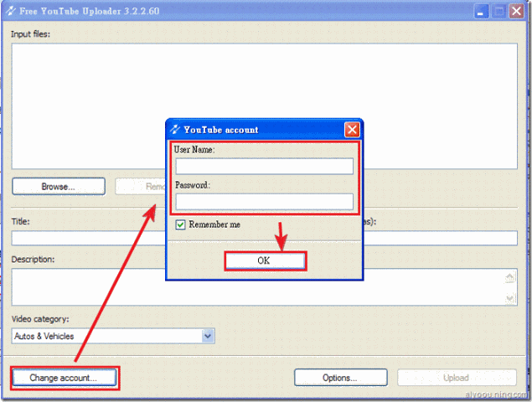Click the Browse... button

coord(59,186)
